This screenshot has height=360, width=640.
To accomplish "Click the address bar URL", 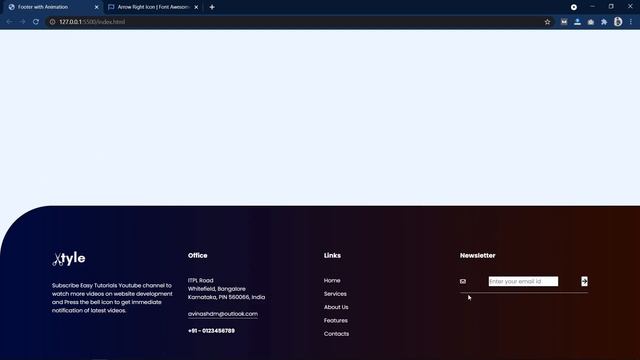I will tap(92, 22).
